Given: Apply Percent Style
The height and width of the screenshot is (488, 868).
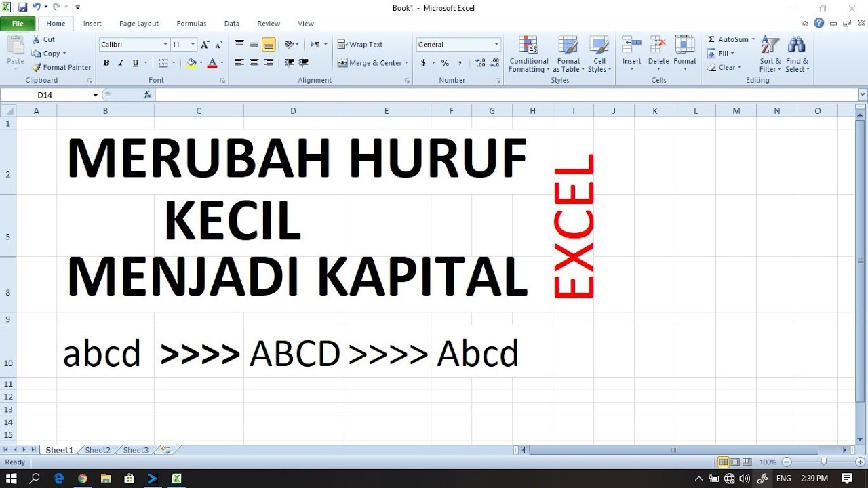Looking at the screenshot, I should click(445, 63).
